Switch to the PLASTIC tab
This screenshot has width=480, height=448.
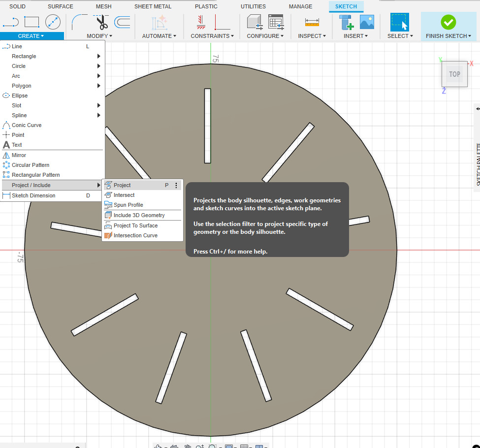coord(206,6)
